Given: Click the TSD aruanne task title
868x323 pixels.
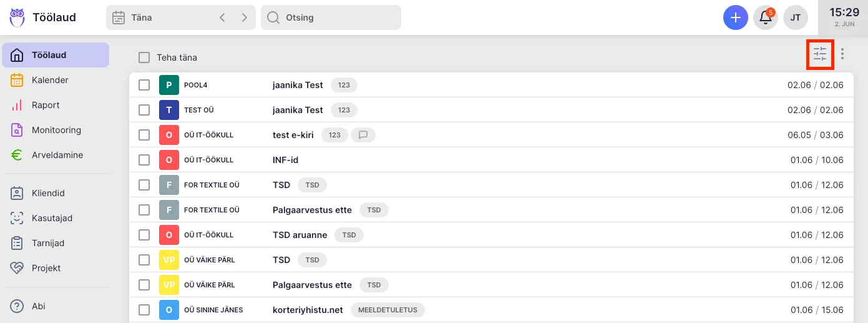Looking at the screenshot, I should 300,235.
